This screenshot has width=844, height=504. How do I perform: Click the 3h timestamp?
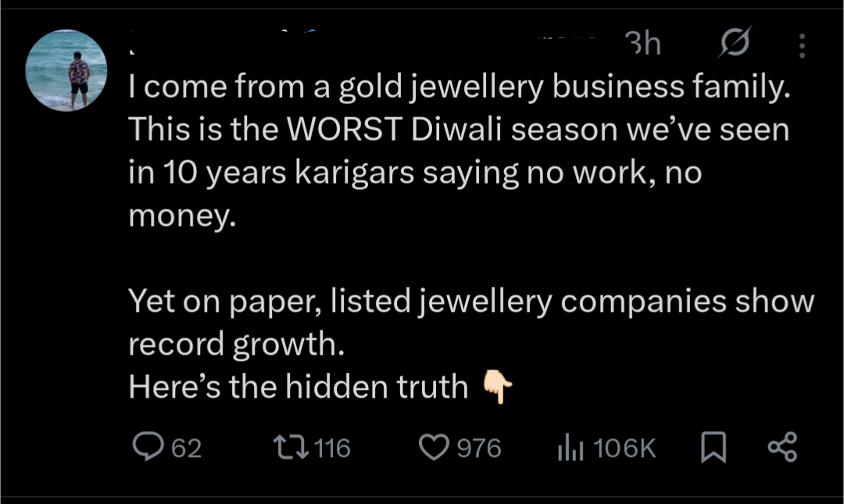(x=642, y=45)
